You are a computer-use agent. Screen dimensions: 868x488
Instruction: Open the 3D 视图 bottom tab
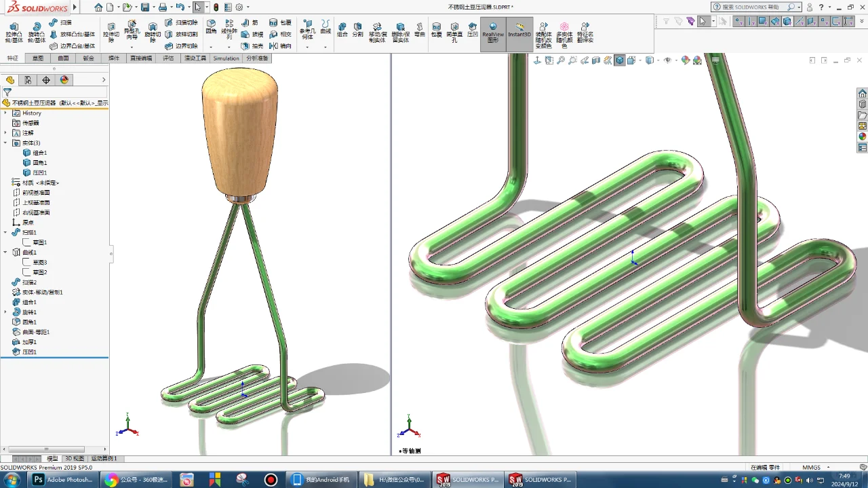[75, 459]
